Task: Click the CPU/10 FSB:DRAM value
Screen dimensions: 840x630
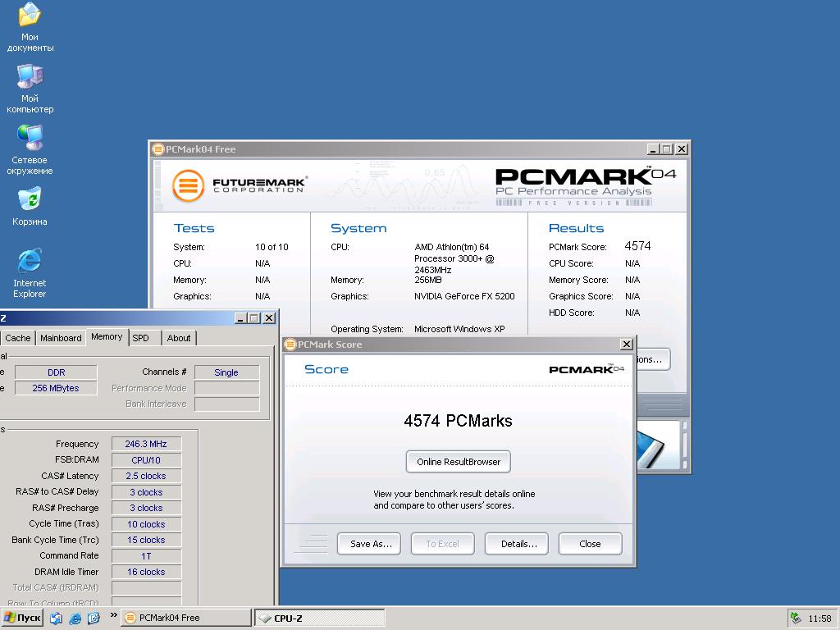Action: 146,460
